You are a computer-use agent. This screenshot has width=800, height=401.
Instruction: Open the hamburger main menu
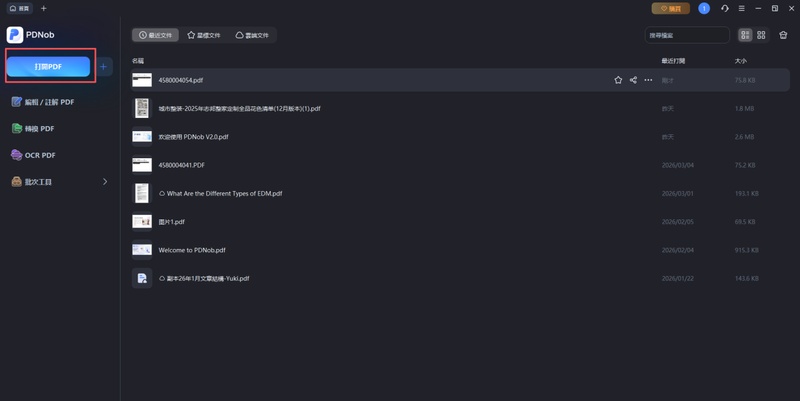(x=741, y=8)
